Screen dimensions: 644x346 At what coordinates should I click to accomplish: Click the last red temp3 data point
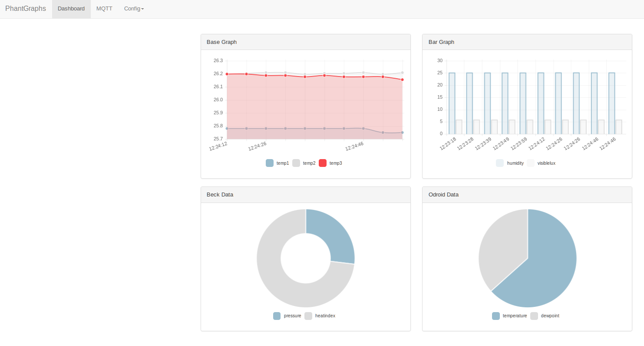pyautogui.click(x=403, y=80)
